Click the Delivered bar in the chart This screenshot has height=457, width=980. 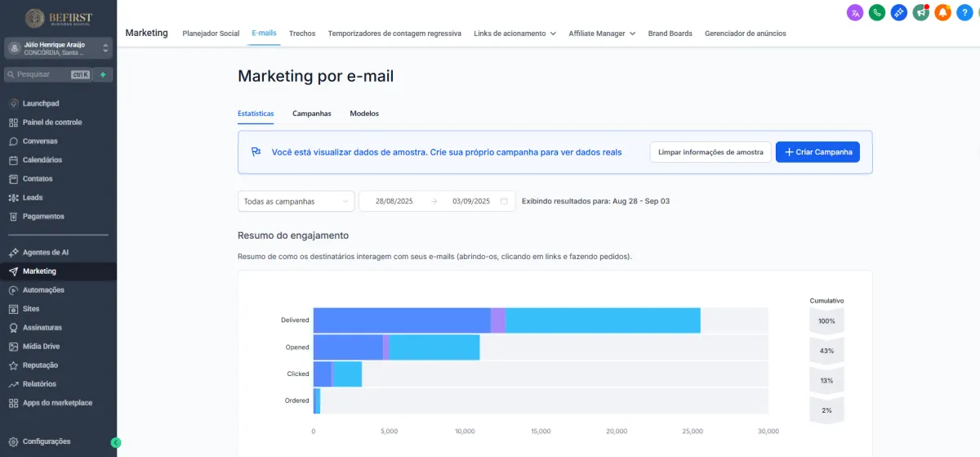point(506,320)
